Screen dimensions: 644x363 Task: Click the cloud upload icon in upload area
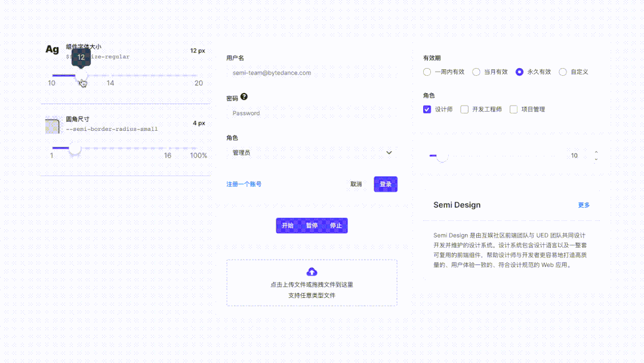pos(312,272)
